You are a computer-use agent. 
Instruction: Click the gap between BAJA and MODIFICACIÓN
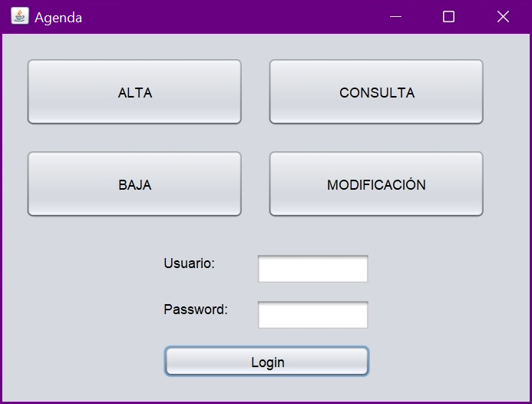pyautogui.click(x=256, y=184)
